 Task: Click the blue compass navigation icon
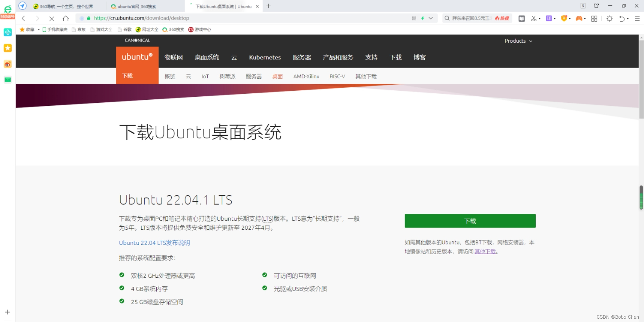tap(22, 6)
